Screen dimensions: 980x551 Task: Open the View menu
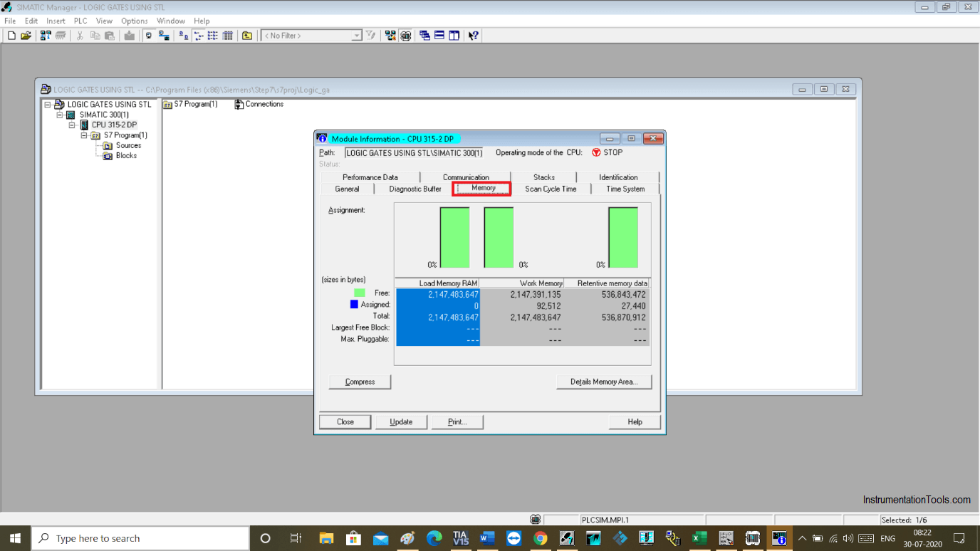[104, 21]
